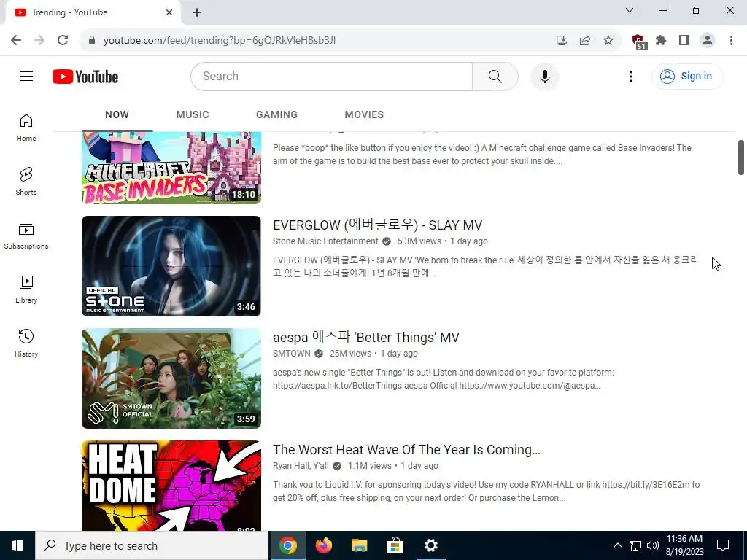The height and width of the screenshot is (560, 747).
Task: Open Windows Start menu
Action: point(18,545)
